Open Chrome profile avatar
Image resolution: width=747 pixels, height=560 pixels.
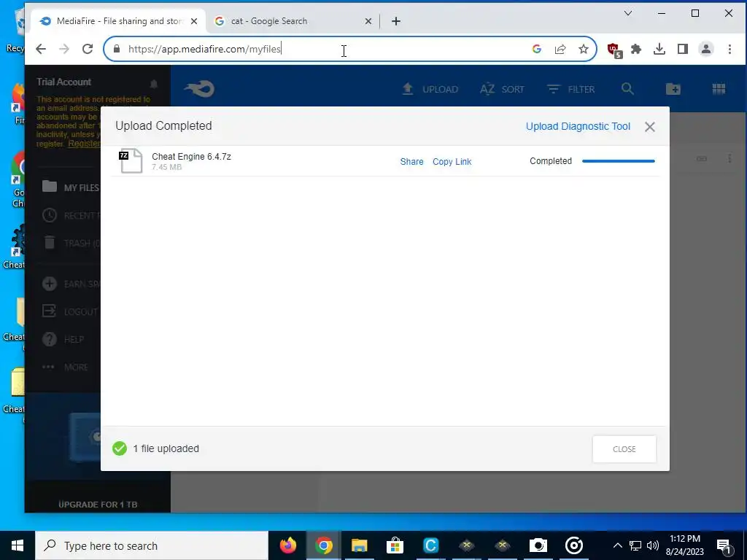coord(706,49)
